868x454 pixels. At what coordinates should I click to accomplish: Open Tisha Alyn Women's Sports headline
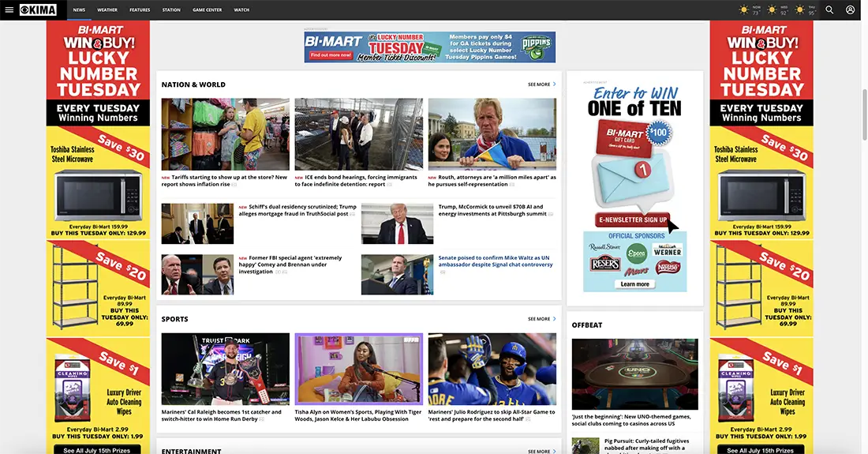(358, 415)
